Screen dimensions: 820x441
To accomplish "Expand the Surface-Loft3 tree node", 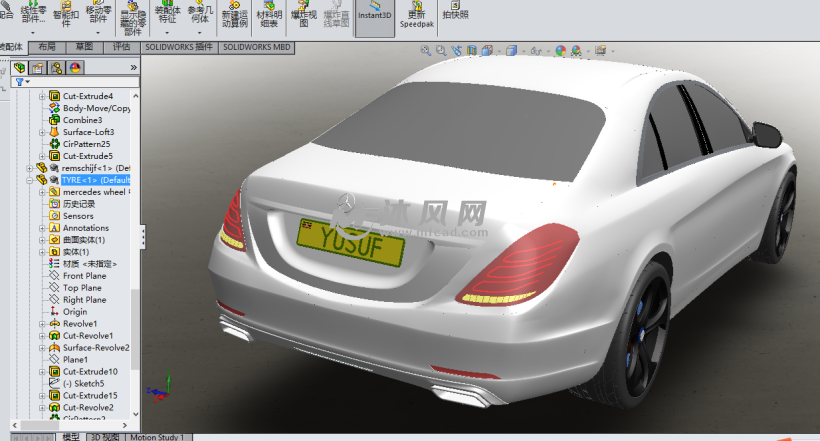I will pyautogui.click(x=42, y=132).
